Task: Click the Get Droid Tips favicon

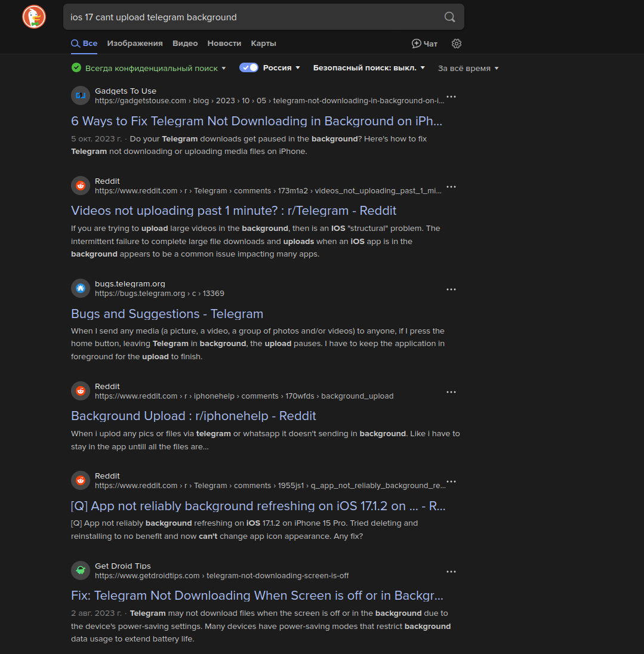Action: click(x=81, y=570)
